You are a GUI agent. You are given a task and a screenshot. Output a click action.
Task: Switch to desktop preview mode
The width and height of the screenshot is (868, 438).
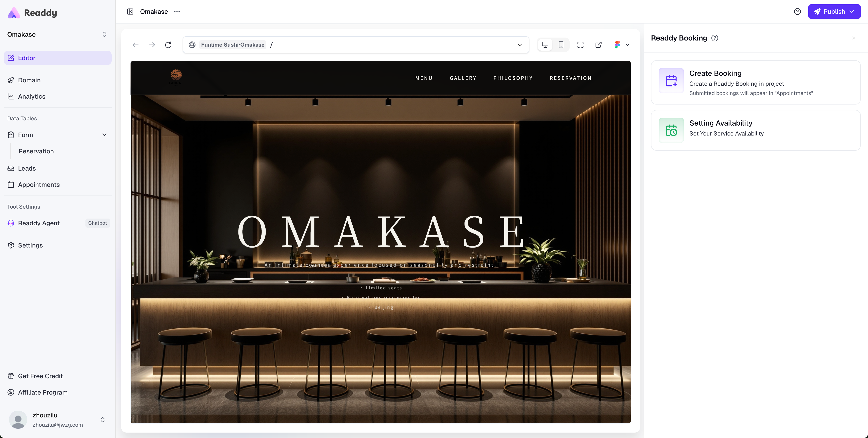click(545, 45)
